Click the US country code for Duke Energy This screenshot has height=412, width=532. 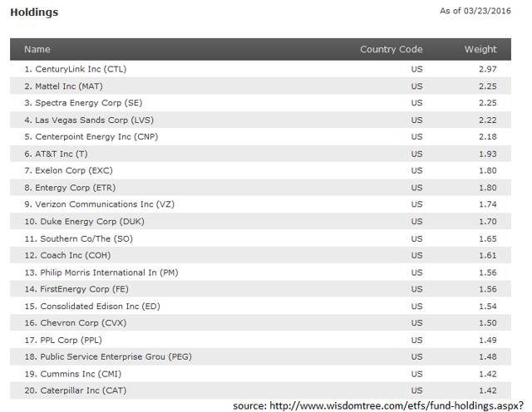(x=417, y=222)
